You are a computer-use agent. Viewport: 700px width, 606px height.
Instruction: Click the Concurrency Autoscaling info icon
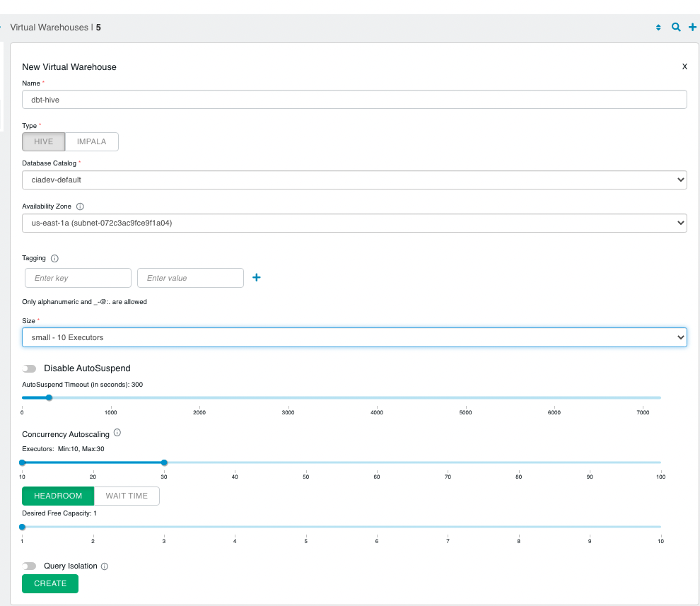point(117,432)
